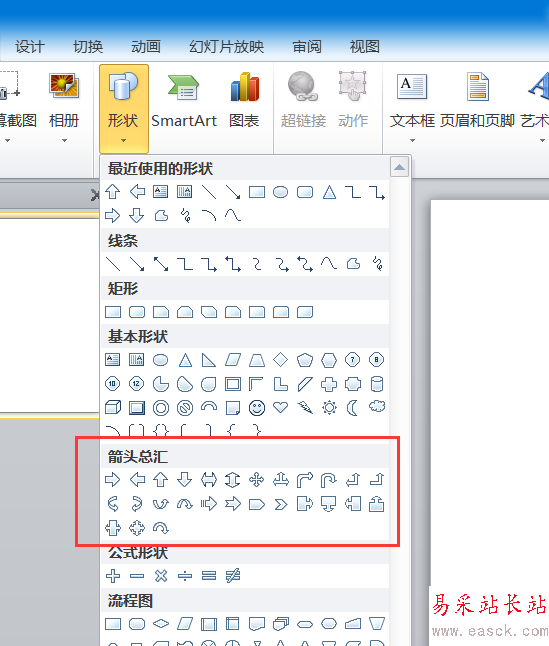
Task: Select down arrow in 箭头总汇
Action: coord(185,480)
